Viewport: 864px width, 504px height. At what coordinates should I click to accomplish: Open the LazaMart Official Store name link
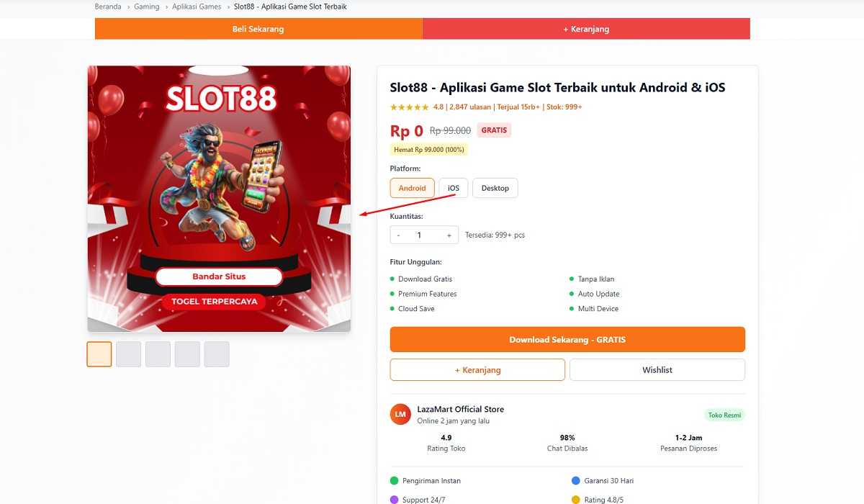[460, 409]
